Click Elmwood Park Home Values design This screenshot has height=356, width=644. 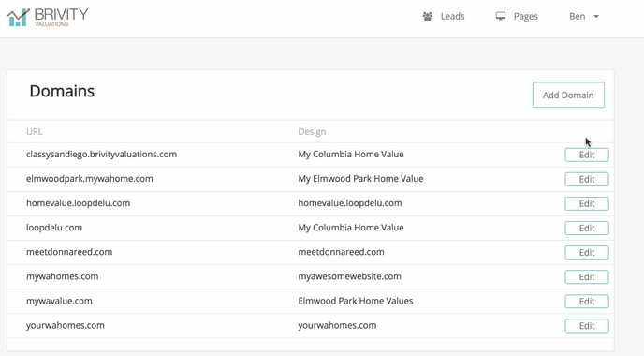356,301
